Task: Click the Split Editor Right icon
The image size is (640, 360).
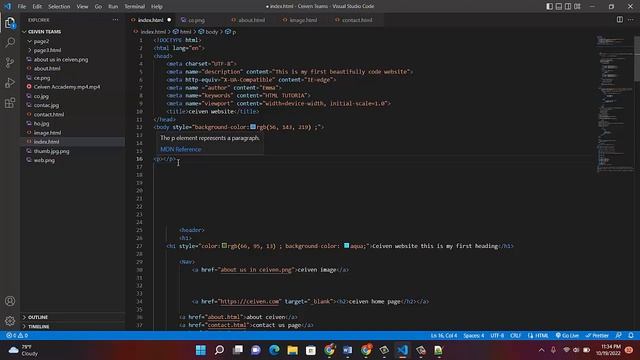Action: point(620,20)
